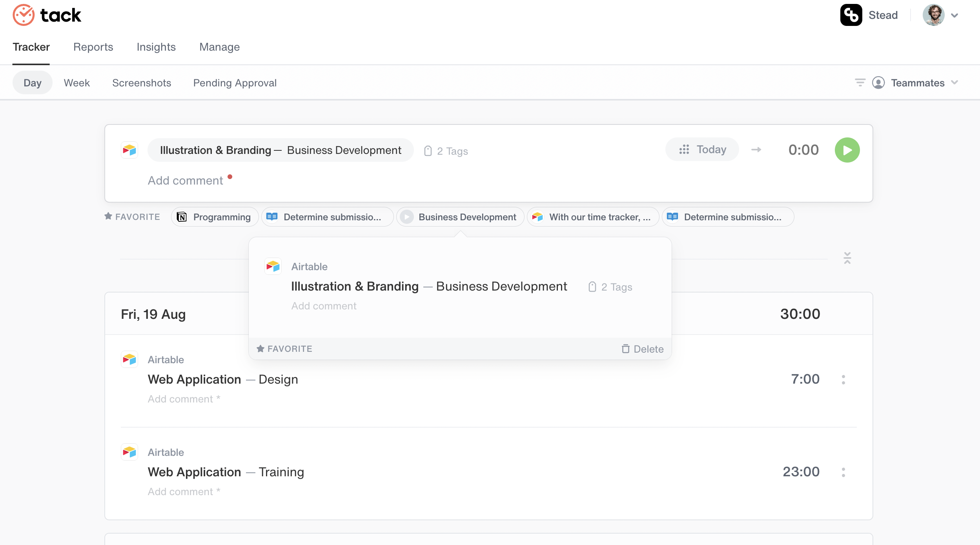980x545 pixels.
Task: Edit the 23:00 duration
Action: tap(801, 472)
